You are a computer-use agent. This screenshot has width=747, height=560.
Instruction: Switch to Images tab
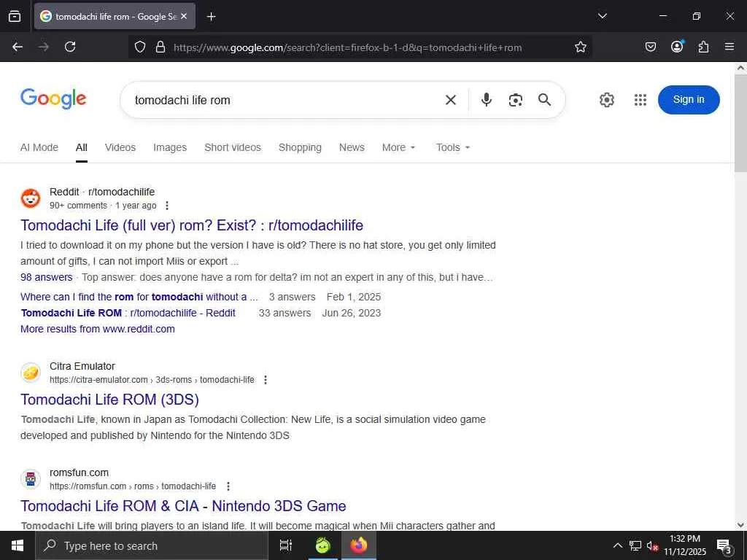coord(170,147)
